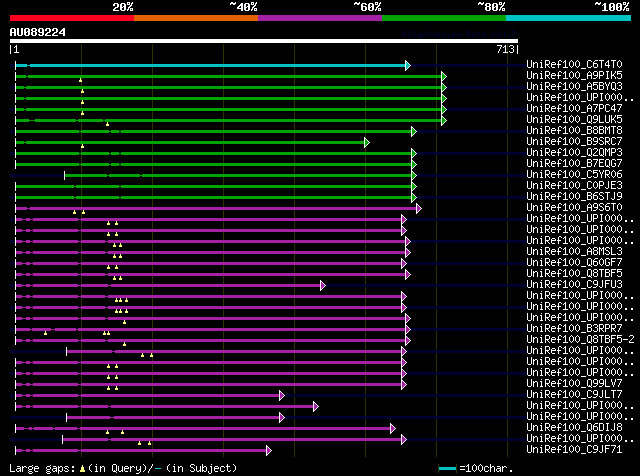The width and height of the screenshot is (640, 476).
Task: Click the 713 query end position label
Action: point(505,49)
